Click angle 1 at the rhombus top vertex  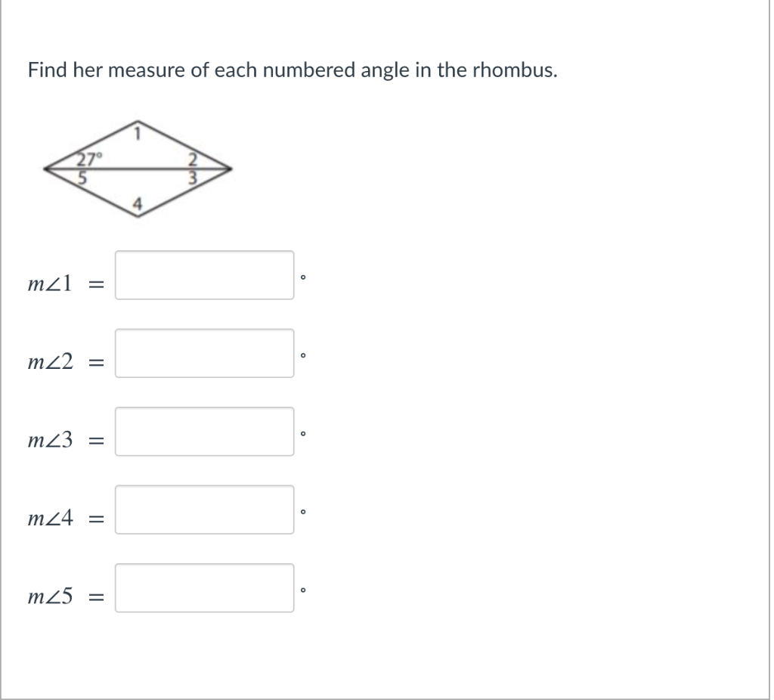[138, 132]
